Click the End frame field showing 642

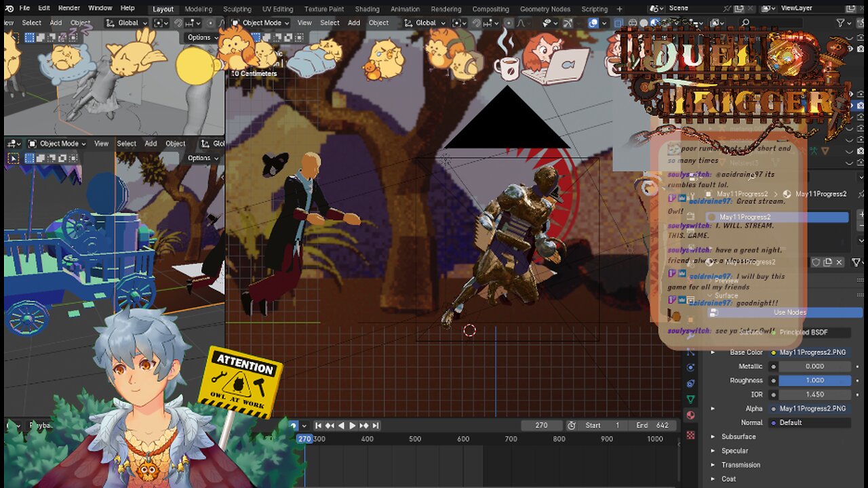click(652, 426)
